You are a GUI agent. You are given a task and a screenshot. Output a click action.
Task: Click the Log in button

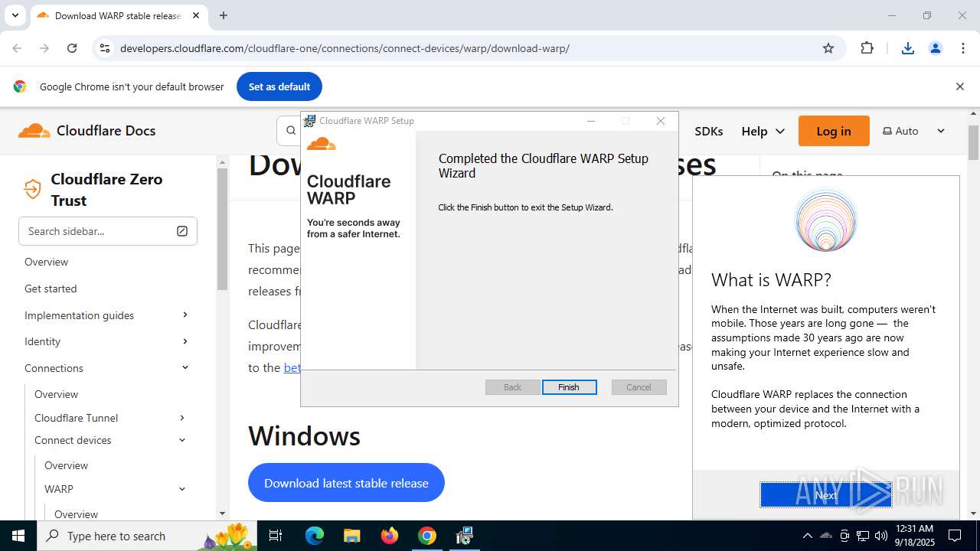click(834, 131)
